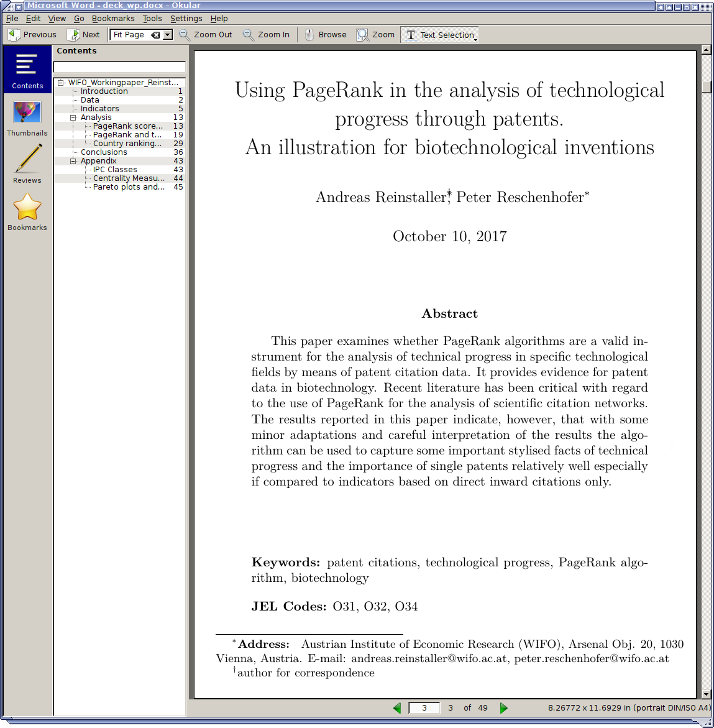Click the date October 10, 2017
The height and width of the screenshot is (728, 714).
(x=449, y=236)
